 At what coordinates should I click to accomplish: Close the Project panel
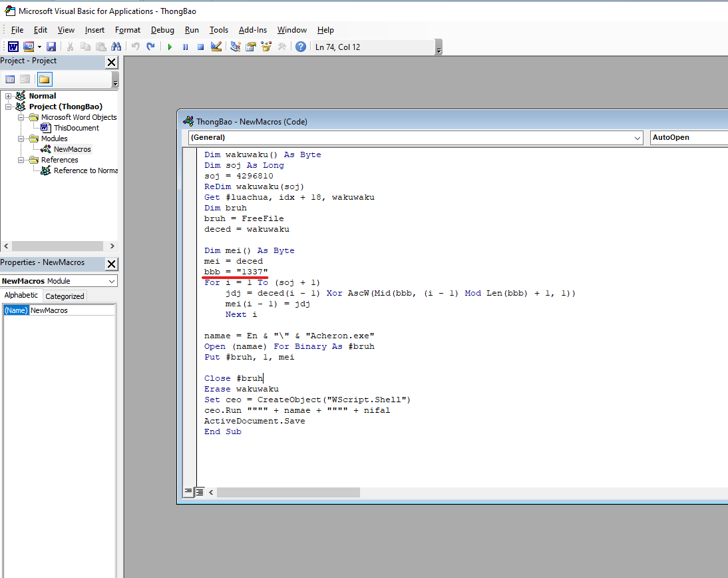tap(111, 62)
